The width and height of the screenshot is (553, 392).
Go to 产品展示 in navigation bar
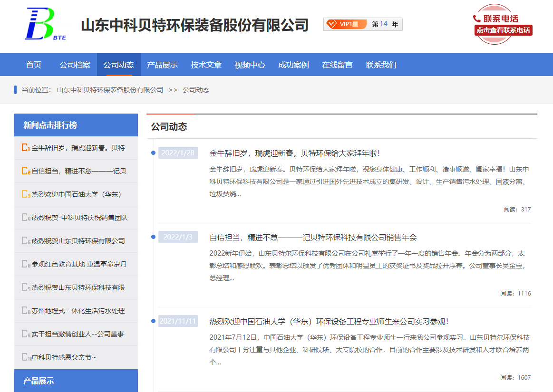pyautogui.click(x=162, y=65)
